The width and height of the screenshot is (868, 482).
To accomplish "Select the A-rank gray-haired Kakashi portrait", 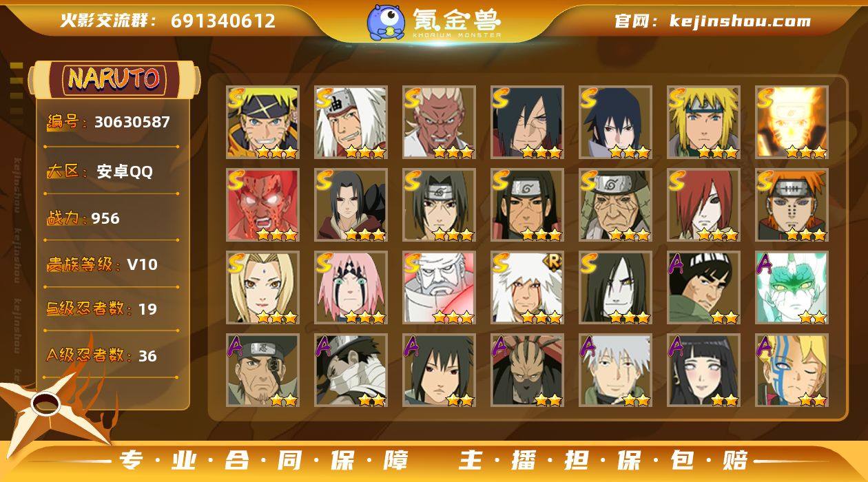I will (615, 370).
